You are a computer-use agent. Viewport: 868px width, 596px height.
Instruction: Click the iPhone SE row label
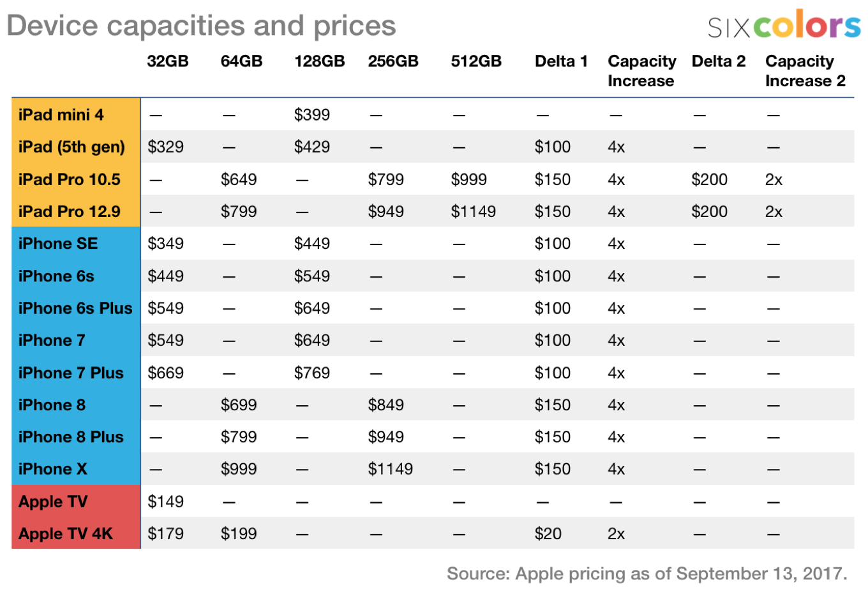click(x=58, y=244)
